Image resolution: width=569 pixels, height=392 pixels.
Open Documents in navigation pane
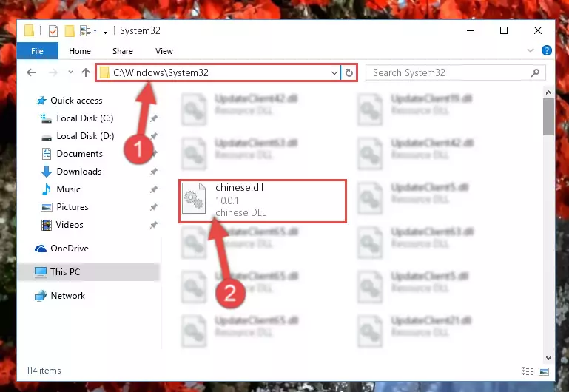pyautogui.click(x=79, y=154)
